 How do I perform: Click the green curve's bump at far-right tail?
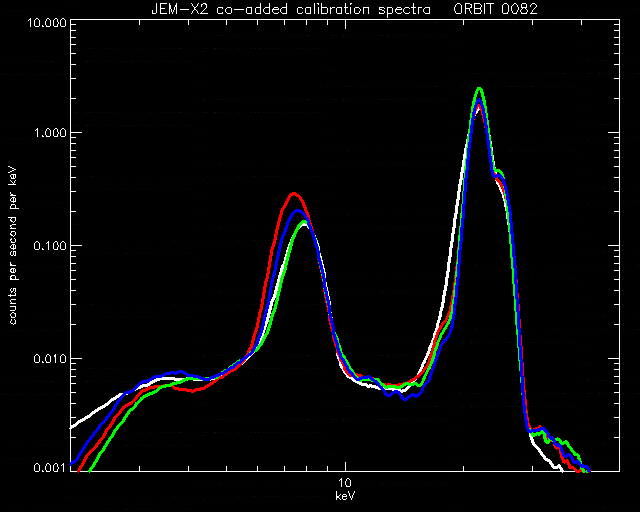coord(564,442)
